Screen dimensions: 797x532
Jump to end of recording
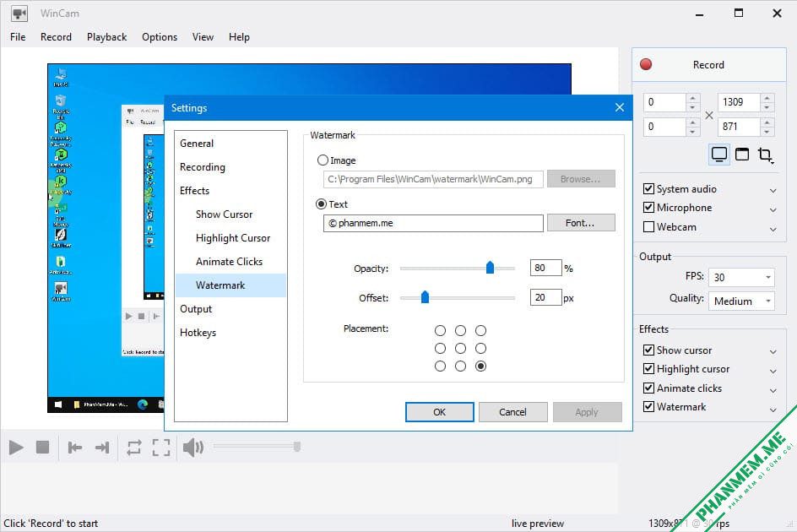click(102, 448)
